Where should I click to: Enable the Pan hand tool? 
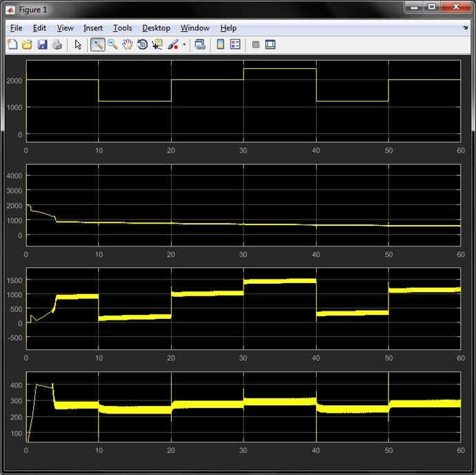tap(128, 44)
